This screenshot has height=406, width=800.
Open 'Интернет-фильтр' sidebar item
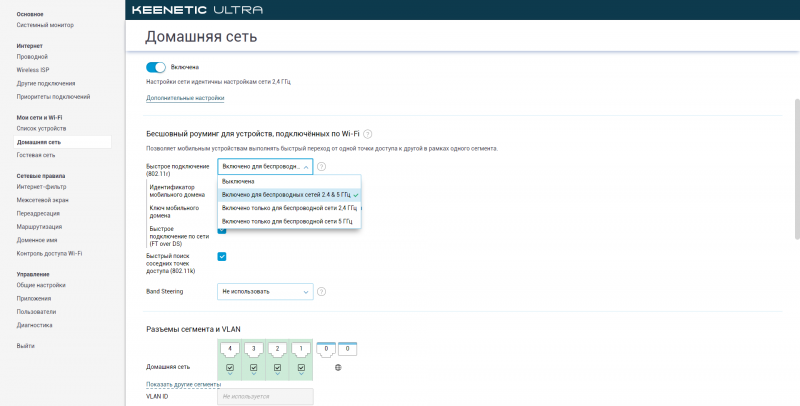(41, 187)
